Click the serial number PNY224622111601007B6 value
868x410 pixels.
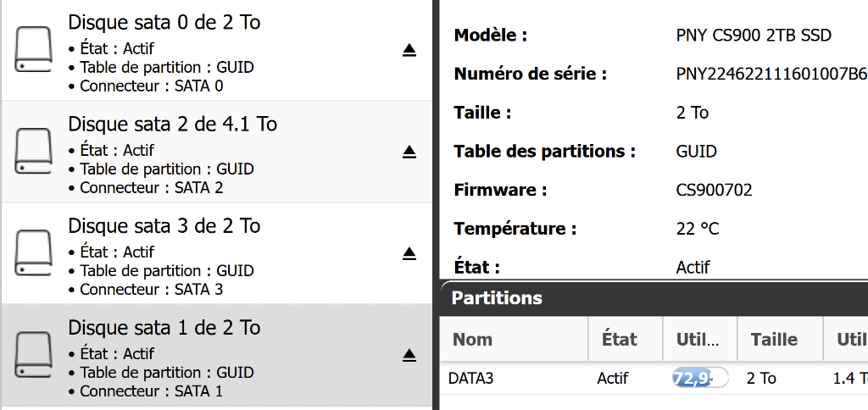tap(771, 74)
